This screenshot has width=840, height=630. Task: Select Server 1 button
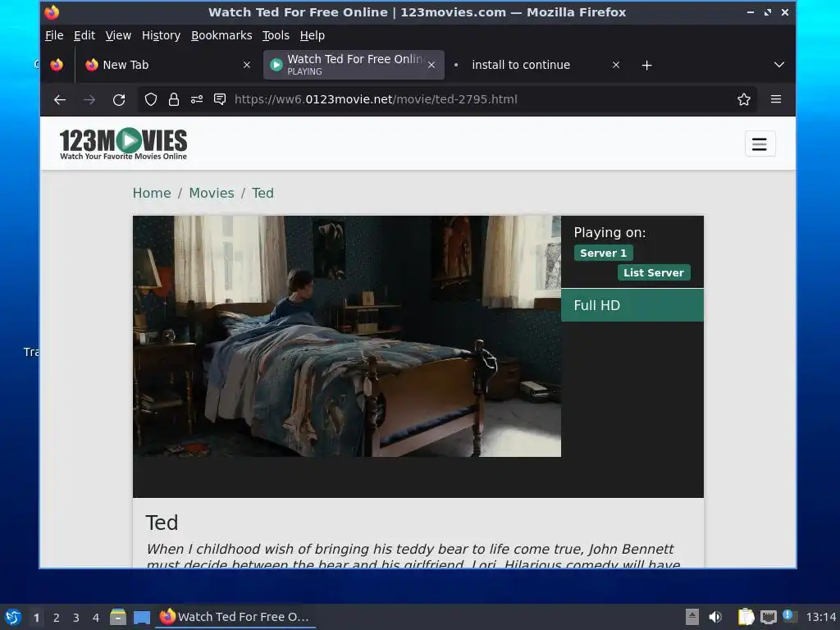point(603,253)
